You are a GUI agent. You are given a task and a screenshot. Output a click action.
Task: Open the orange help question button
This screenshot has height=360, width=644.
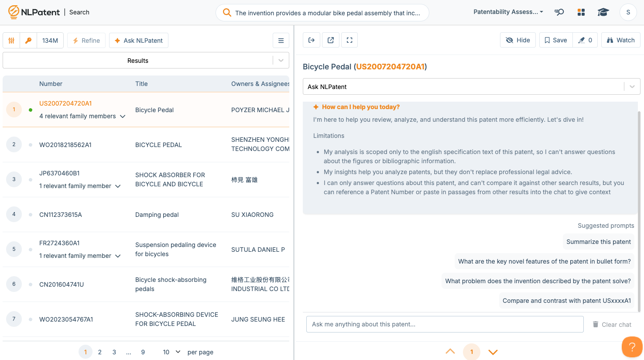[x=632, y=347]
